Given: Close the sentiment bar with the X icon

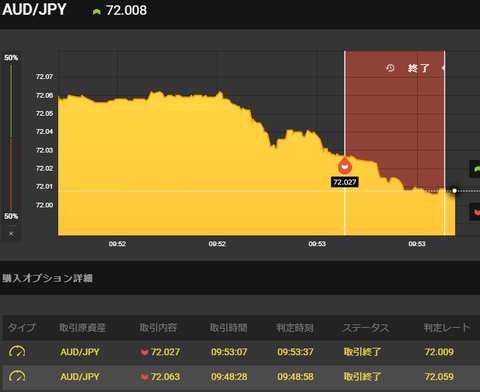Looking at the screenshot, I should tap(11, 233).
